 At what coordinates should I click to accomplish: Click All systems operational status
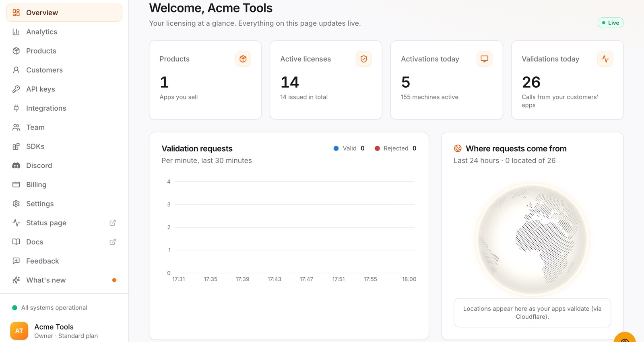[x=50, y=308]
